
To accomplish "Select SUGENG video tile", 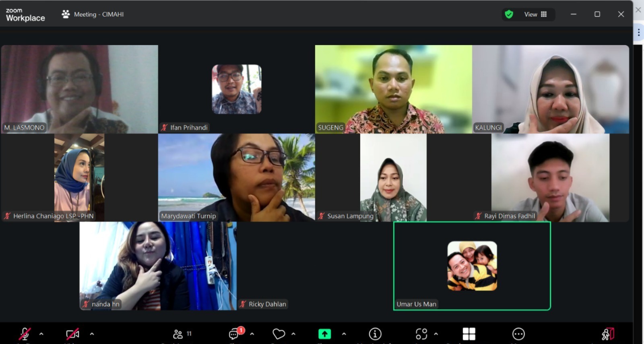I will pyautogui.click(x=394, y=89).
